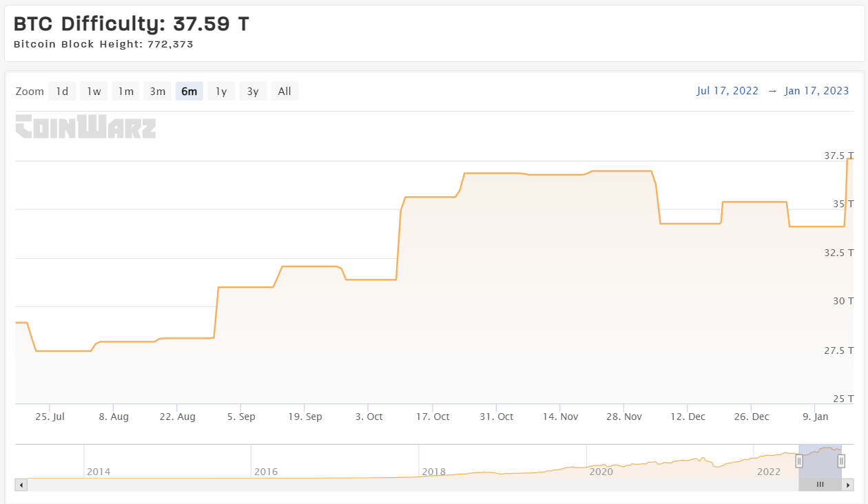Click the 8. Aug x-axis label
The width and height of the screenshot is (868, 504).
(x=114, y=417)
